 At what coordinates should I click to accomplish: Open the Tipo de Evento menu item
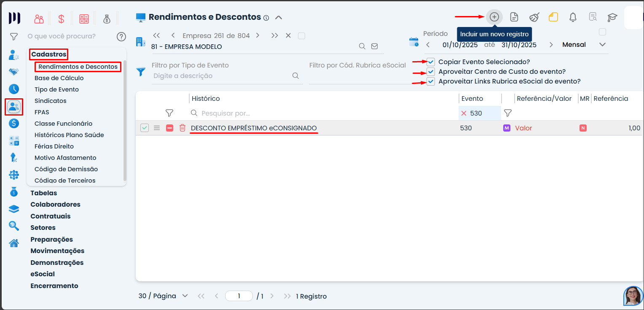[56, 89]
